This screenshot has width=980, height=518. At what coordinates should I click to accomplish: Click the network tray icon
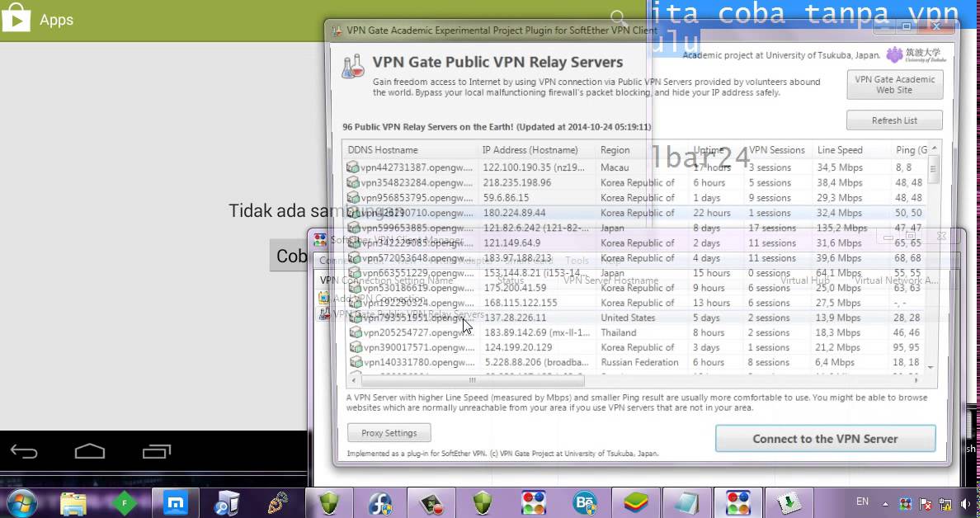pyautogui.click(x=945, y=504)
